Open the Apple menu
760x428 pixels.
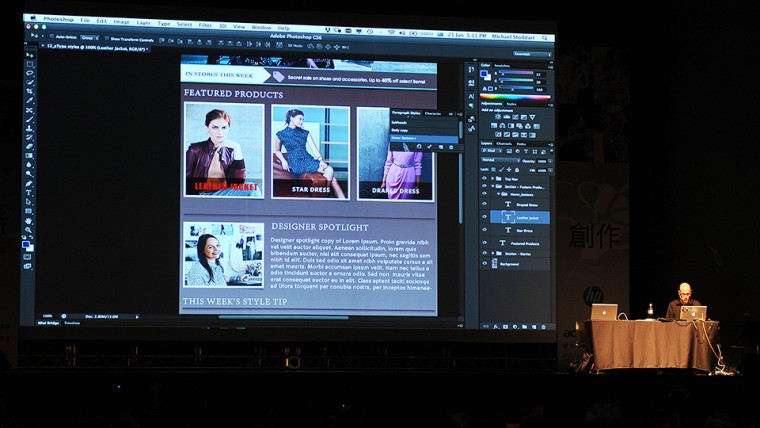coord(32,18)
